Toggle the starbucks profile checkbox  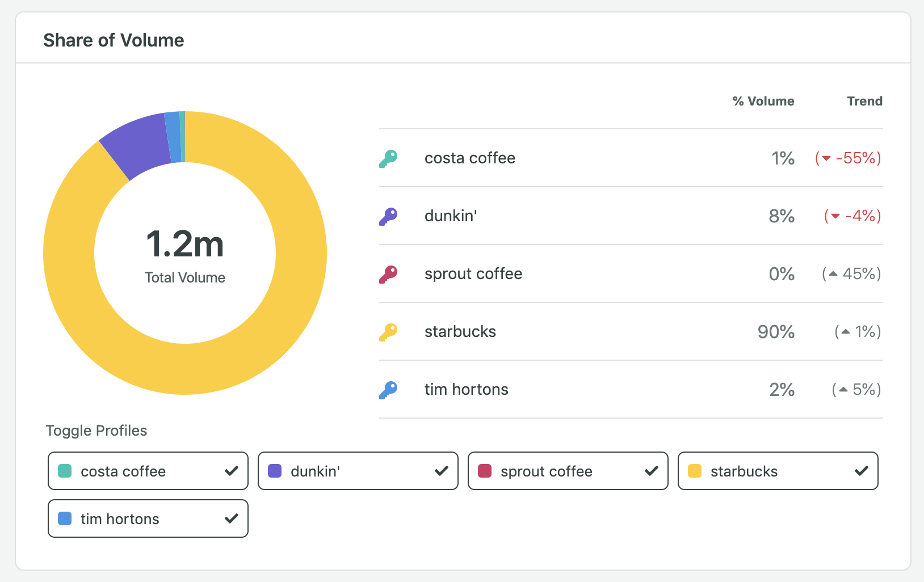coord(778,471)
